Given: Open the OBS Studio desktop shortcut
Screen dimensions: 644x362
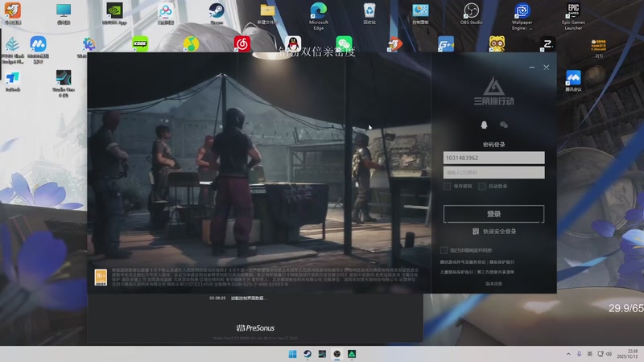Looking at the screenshot, I should pos(471,13).
